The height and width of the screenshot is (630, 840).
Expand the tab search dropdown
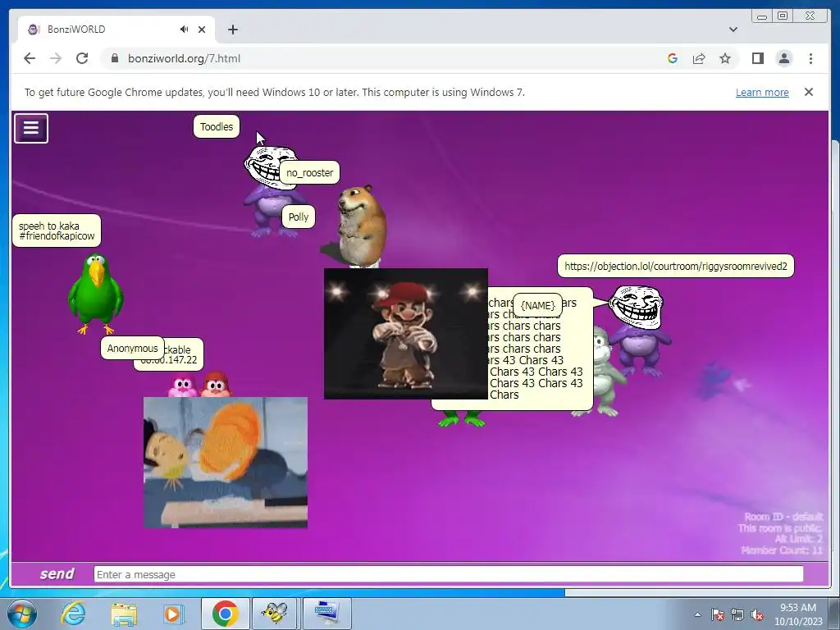tap(733, 30)
